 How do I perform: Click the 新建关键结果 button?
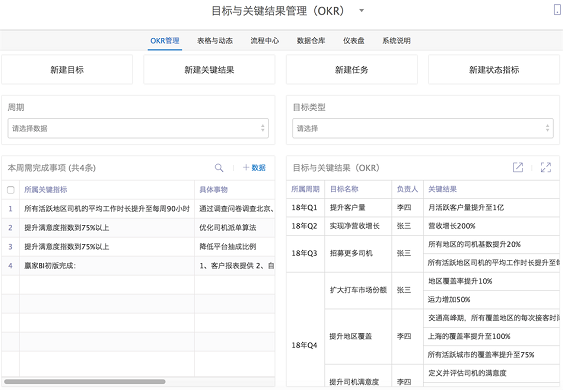(209, 70)
